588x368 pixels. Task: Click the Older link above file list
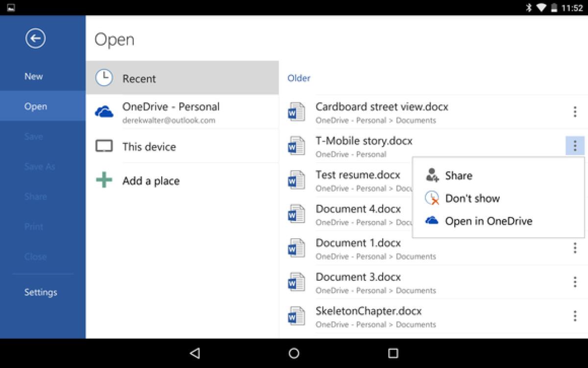point(299,78)
